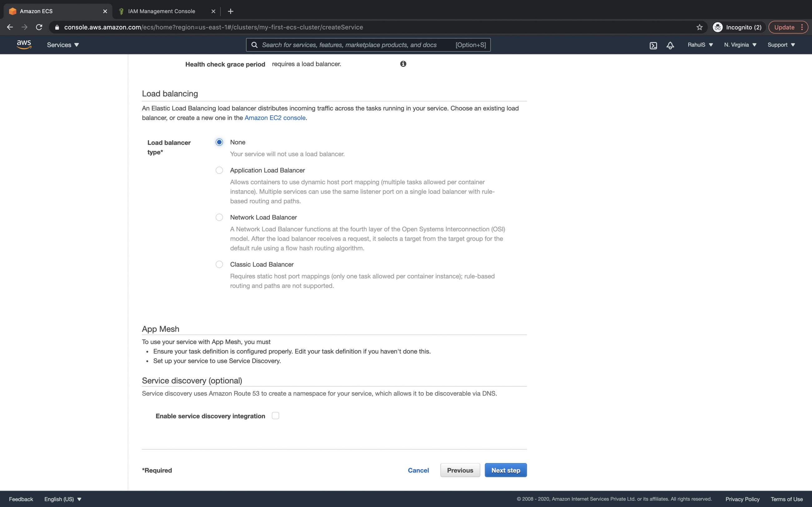Bookmark the page using the star icon

pyautogui.click(x=699, y=27)
